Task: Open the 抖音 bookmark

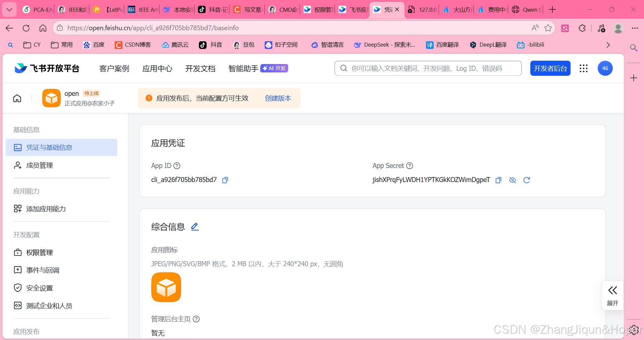Action: (210, 45)
